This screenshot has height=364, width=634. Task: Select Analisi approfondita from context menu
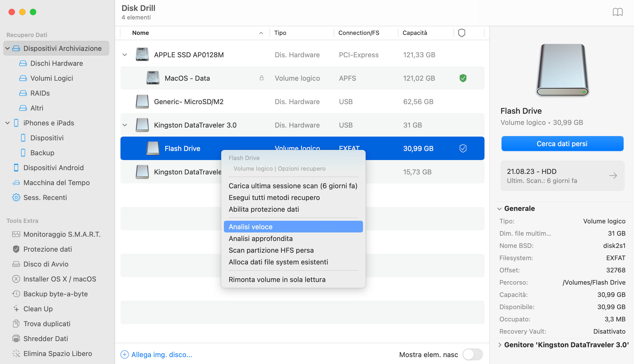coord(260,238)
